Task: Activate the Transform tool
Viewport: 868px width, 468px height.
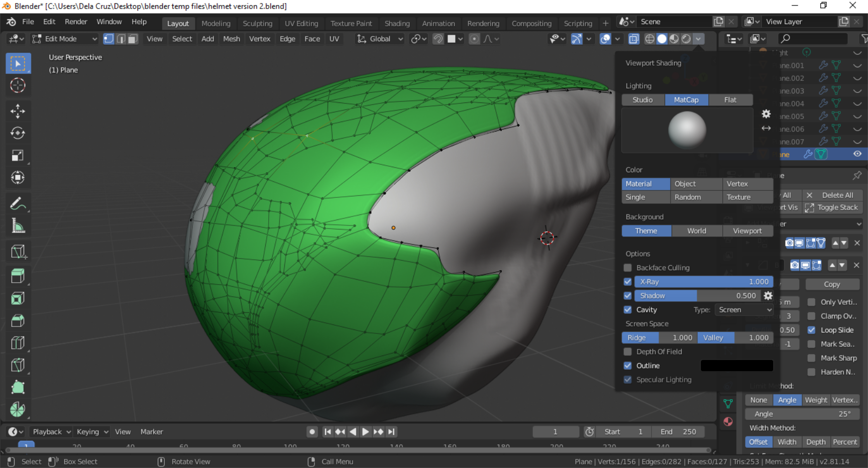Action: (x=18, y=178)
